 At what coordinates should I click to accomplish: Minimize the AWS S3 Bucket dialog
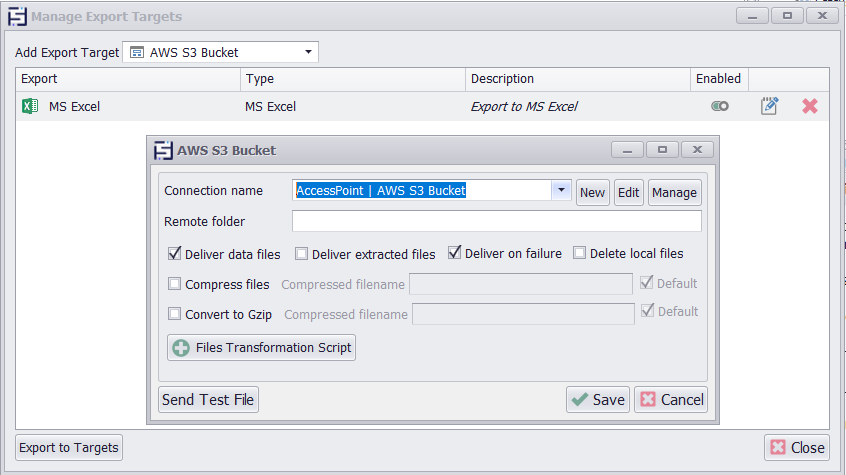(627, 150)
